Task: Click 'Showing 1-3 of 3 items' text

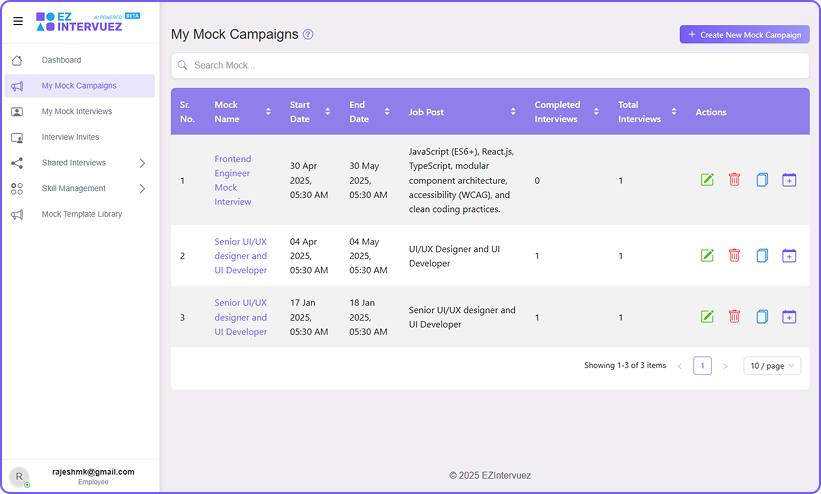Action: (x=625, y=366)
